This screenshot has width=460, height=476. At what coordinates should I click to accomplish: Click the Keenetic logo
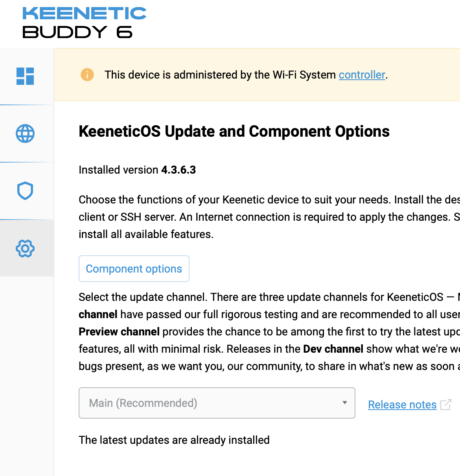(84, 13)
